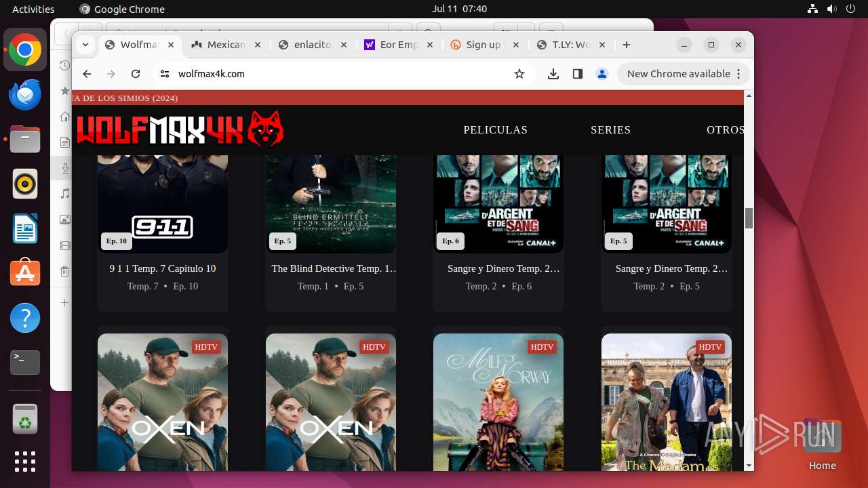Open the Files app in the dock
The height and width of the screenshot is (488, 868).
[x=25, y=140]
